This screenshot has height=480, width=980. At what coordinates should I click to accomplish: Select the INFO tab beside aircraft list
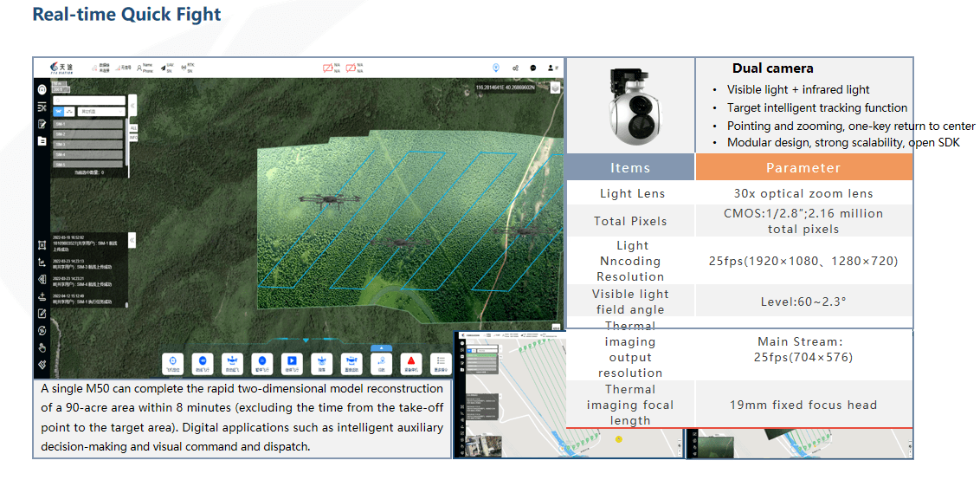pyautogui.click(x=133, y=138)
